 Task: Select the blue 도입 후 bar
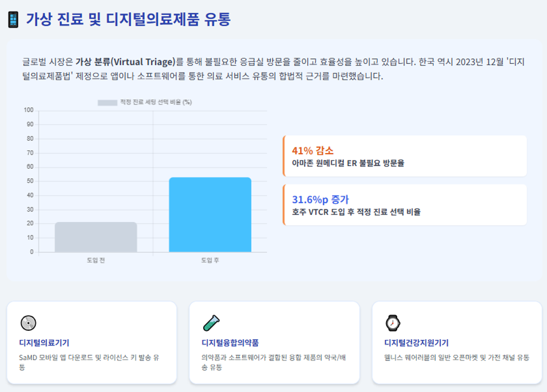[x=210, y=214]
